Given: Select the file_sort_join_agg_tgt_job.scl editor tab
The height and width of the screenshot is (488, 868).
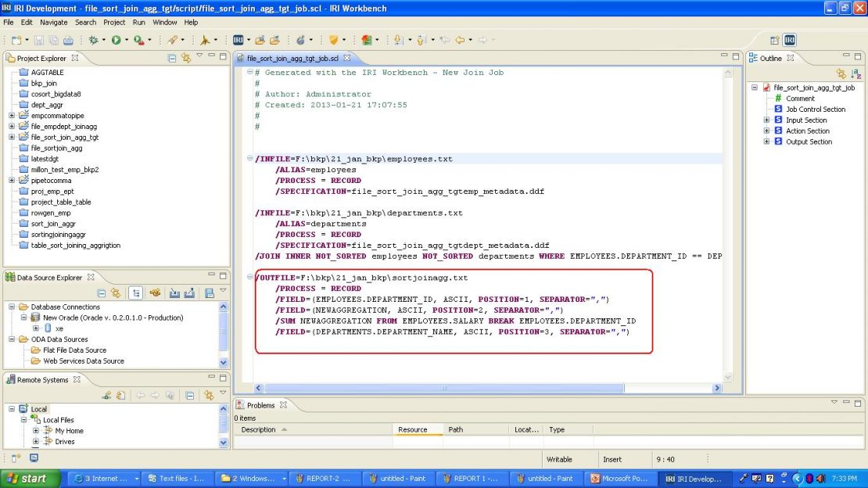Looking at the screenshot, I should tap(292, 58).
